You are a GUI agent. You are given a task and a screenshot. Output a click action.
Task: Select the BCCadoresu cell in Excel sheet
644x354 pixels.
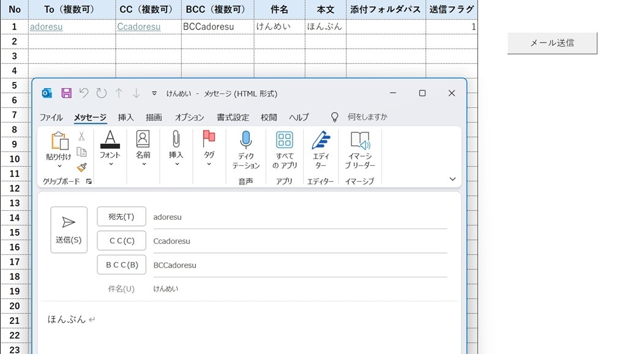218,27
